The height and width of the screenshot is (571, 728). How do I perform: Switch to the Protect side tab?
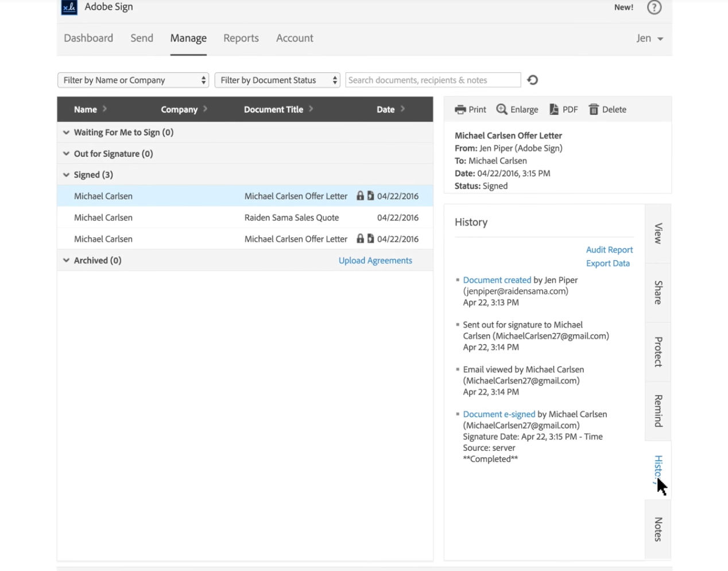658,352
